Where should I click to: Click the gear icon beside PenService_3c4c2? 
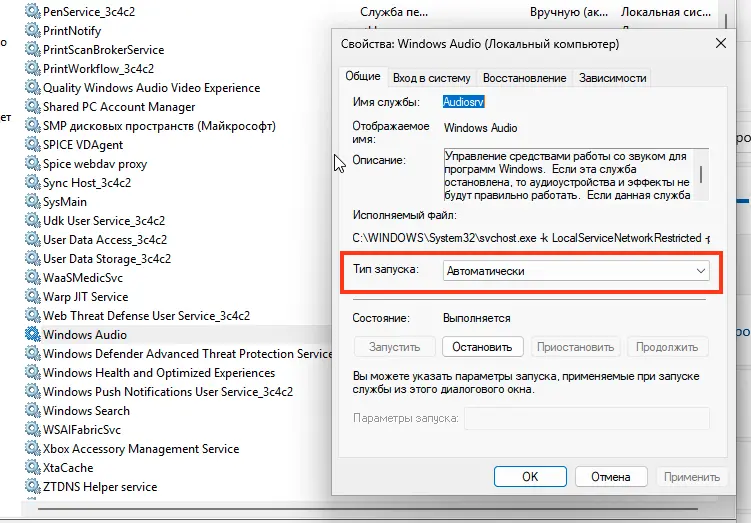(33, 11)
